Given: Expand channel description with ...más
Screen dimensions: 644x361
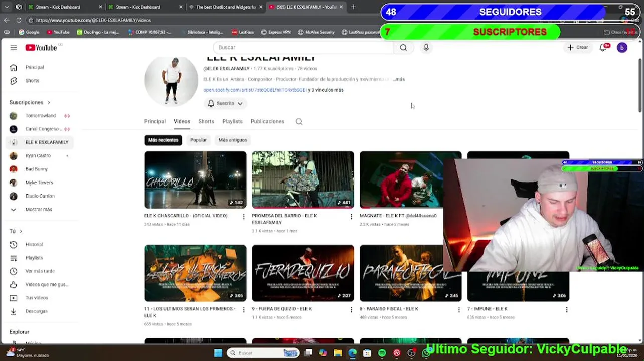Looking at the screenshot, I should [398, 79].
